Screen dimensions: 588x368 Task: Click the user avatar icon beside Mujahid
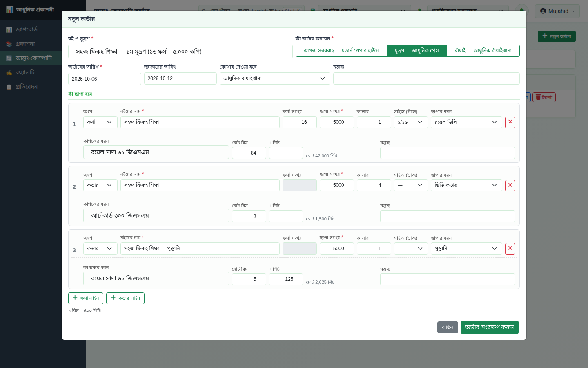pos(543,11)
